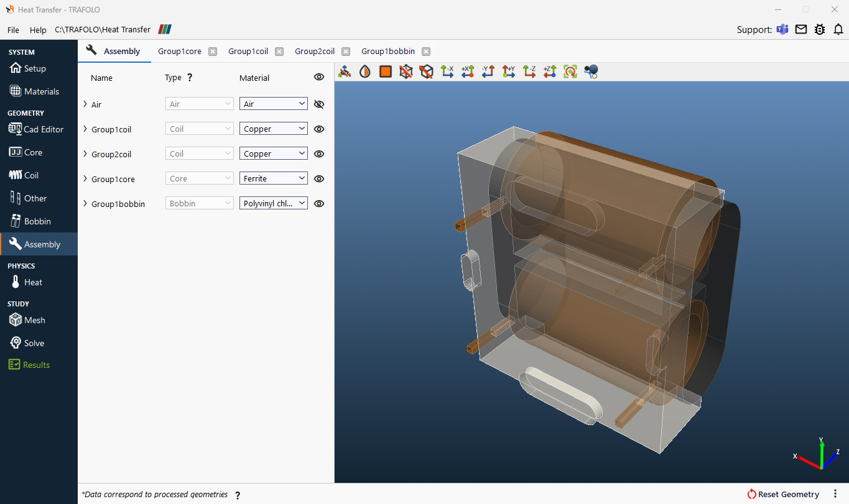
Task: Toggle the header eye for all geometries
Action: point(319,77)
